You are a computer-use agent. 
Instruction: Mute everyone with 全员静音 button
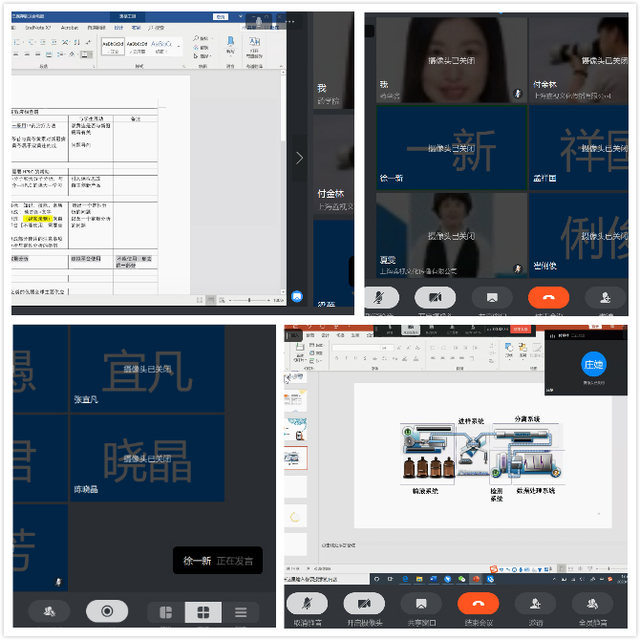pos(592,603)
